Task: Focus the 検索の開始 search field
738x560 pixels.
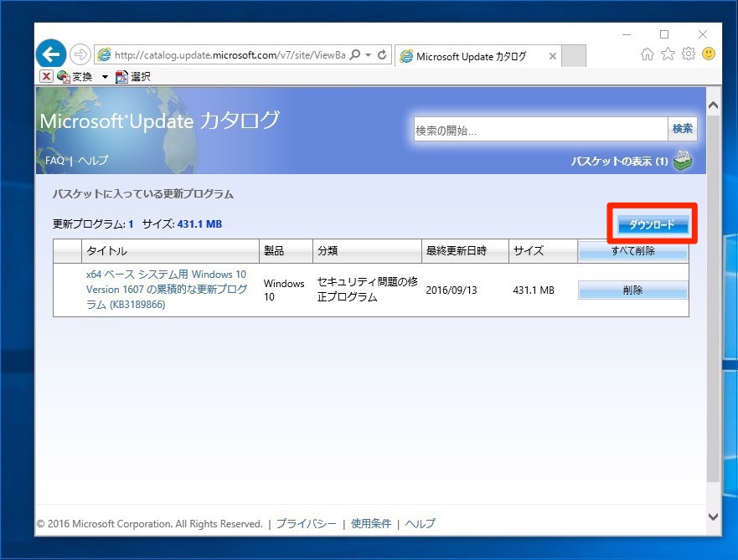Action: pos(541,129)
